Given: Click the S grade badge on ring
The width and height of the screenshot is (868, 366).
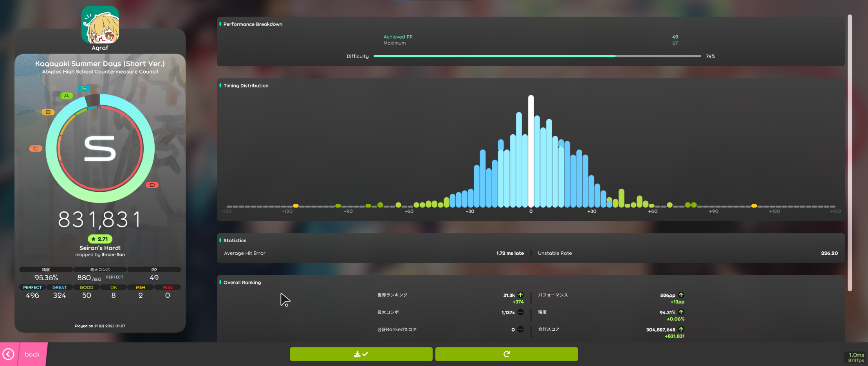Looking at the screenshot, I should (x=84, y=88).
